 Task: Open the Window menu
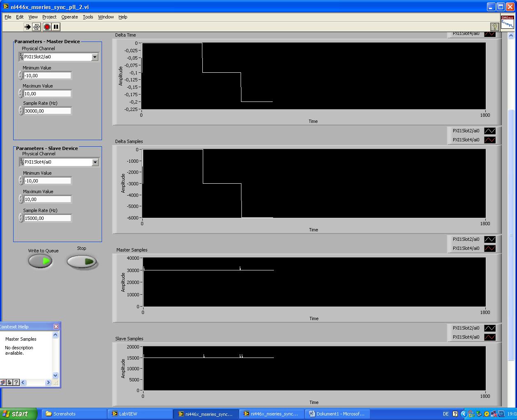(x=106, y=17)
